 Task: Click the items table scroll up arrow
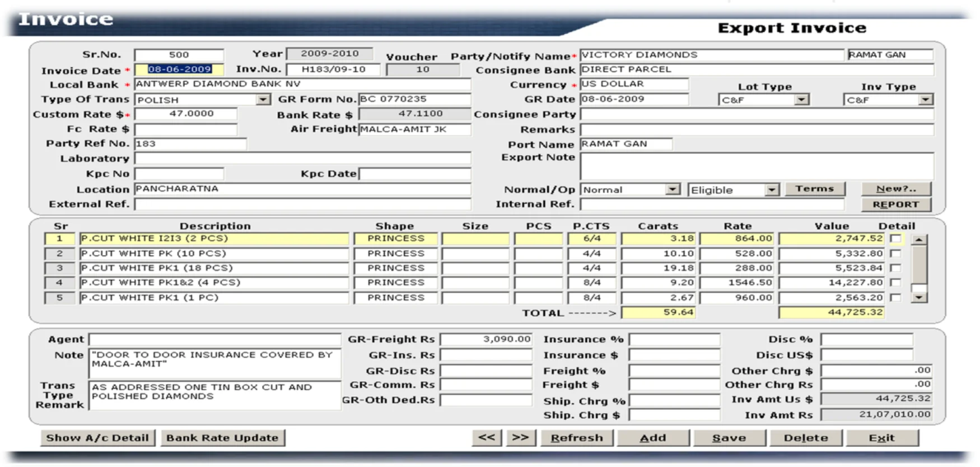(919, 240)
